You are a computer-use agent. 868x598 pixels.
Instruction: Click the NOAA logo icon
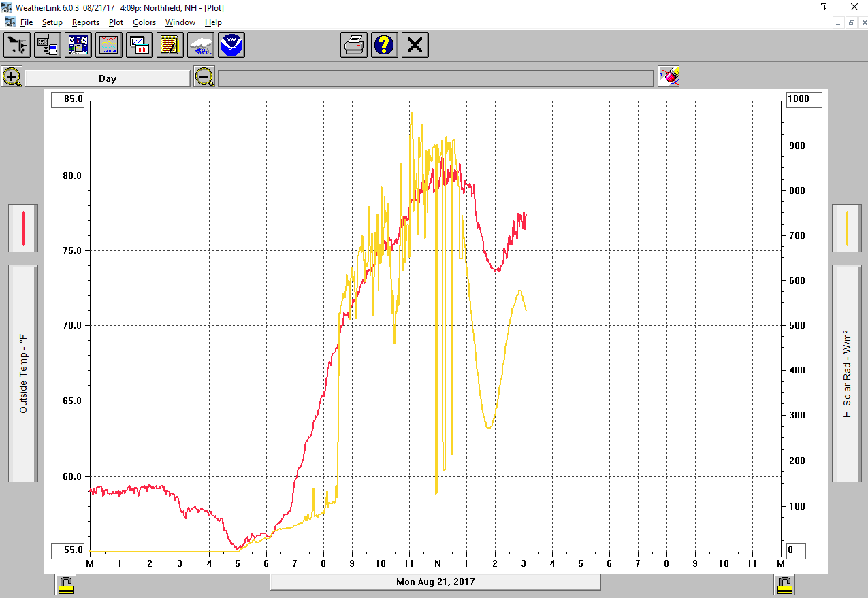click(x=231, y=46)
